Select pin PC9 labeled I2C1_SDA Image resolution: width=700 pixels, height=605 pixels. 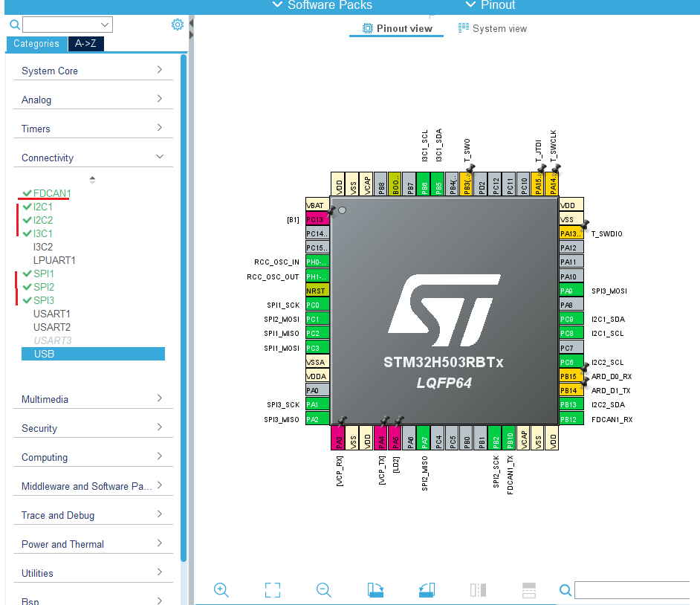tap(571, 320)
